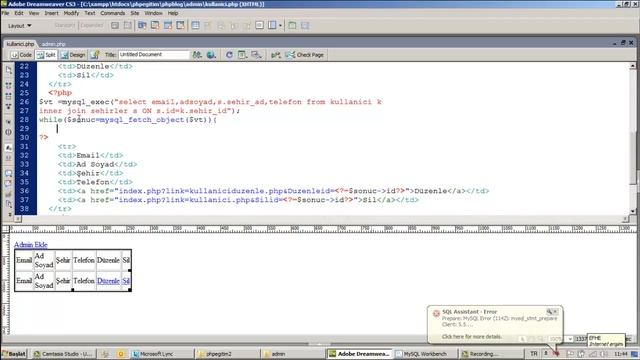Image resolution: width=640 pixels, height=360 pixels.
Task: Open the Commands menu
Action: click(x=113, y=13)
